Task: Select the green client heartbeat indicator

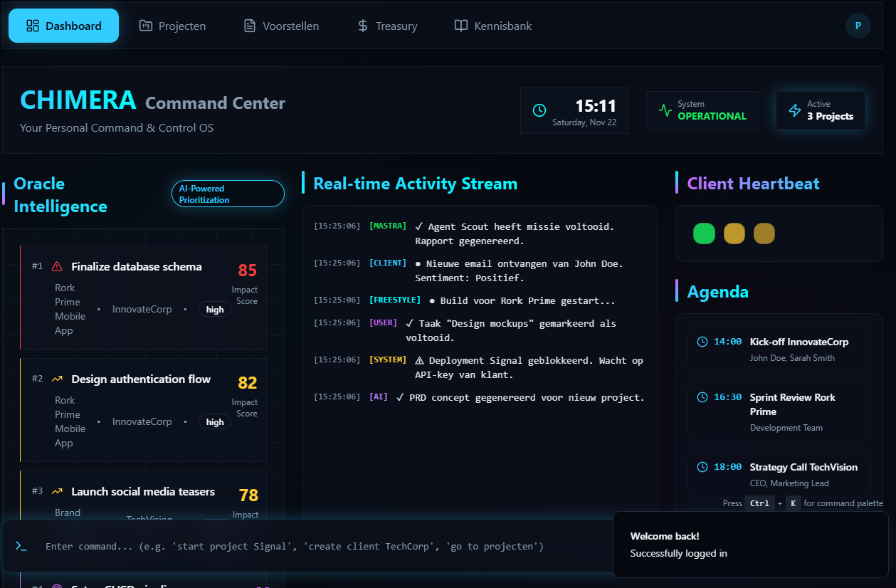Action: [704, 233]
